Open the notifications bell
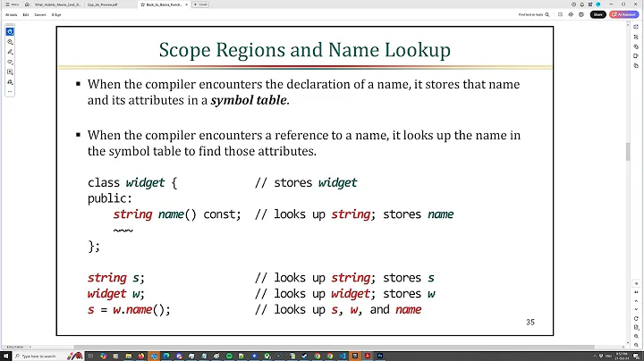 point(582,4)
